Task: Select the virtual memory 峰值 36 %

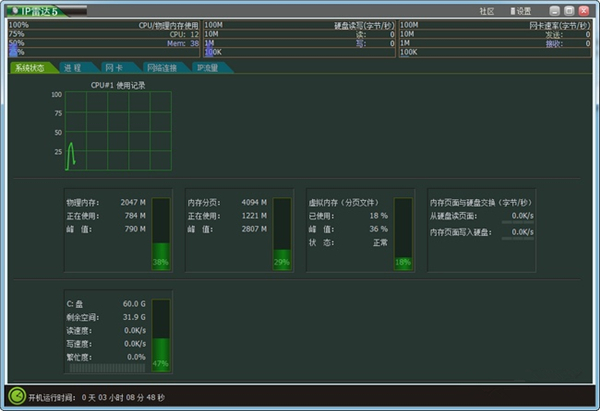Action: click(x=378, y=229)
